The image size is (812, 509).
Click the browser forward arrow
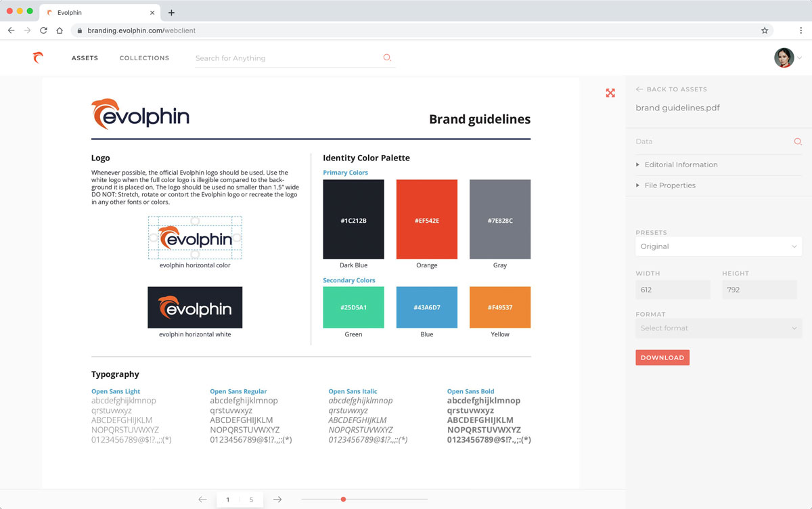click(x=27, y=30)
